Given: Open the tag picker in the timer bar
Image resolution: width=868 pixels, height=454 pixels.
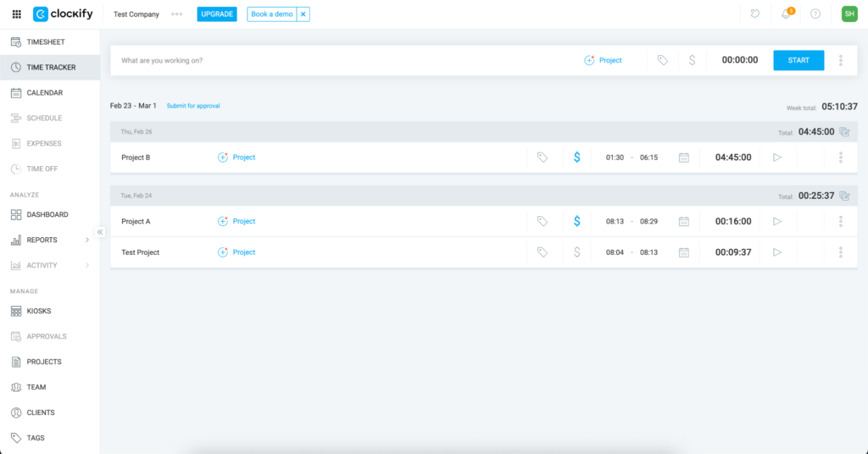Looking at the screenshot, I should point(663,60).
